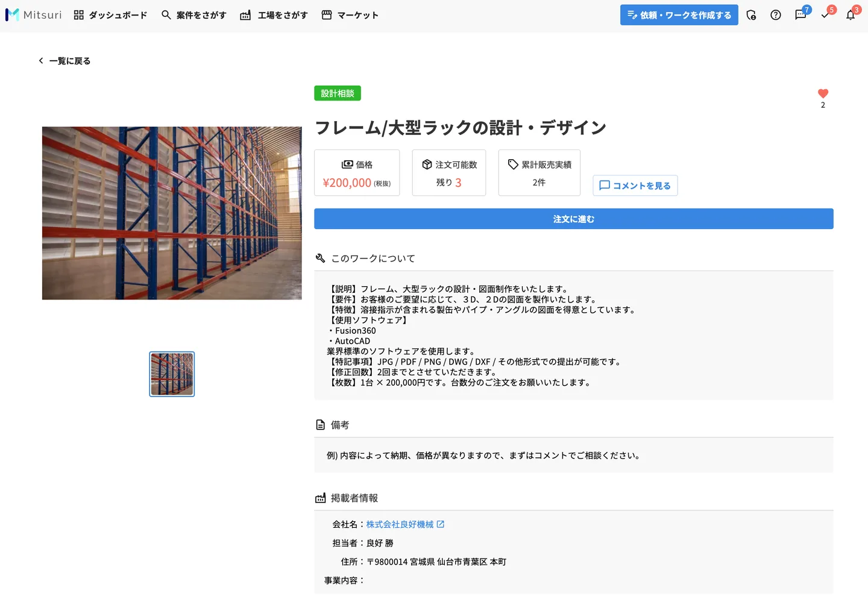Click the 備考 note text about コメントでご相談
The height and width of the screenshot is (605, 868).
point(485,456)
